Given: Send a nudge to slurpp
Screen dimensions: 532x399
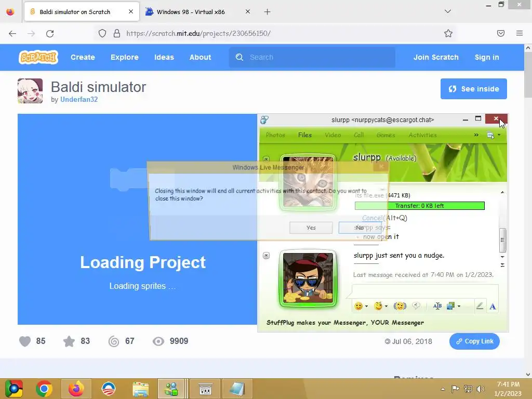Looking at the screenshot, I should (x=400, y=306).
